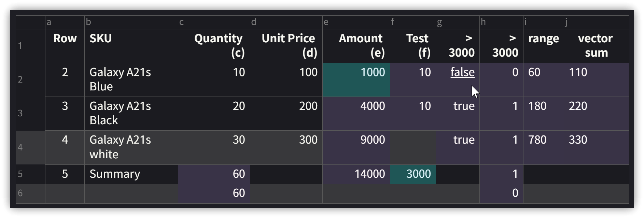Image resolution: width=644 pixels, height=218 pixels.
Task: Select the range cell 780
Action: click(x=544, y=147)
